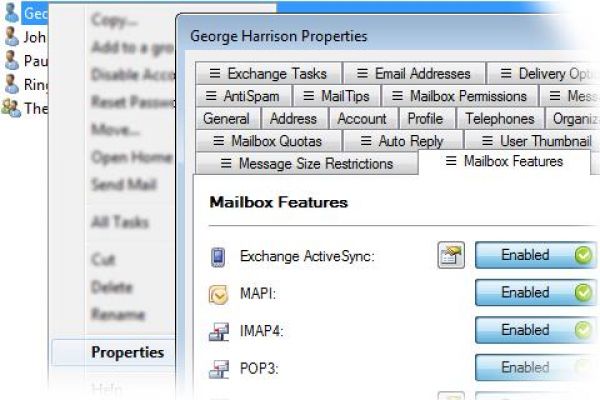Click the Mess tab cut off at right

click(x=571, y=96)
